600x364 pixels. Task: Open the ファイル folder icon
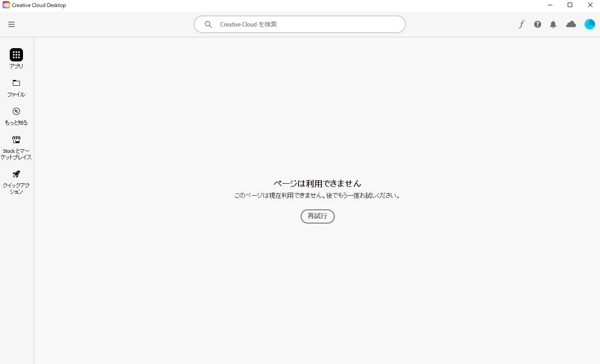pos(16,83)
